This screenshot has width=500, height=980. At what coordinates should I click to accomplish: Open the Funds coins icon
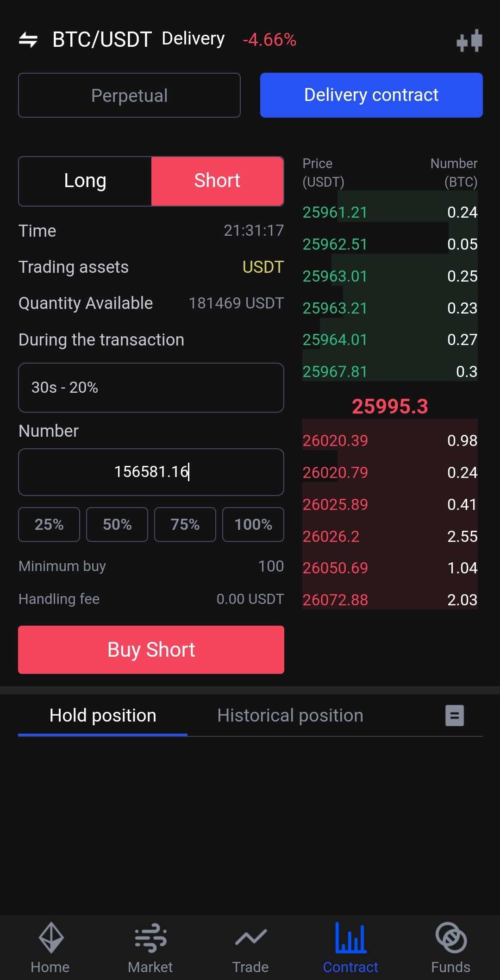point(450,938)
